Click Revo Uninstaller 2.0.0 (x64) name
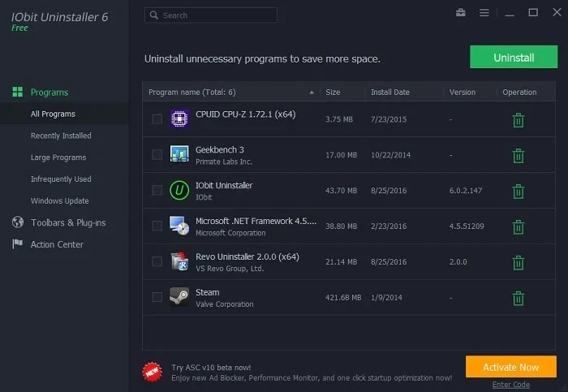The width and height of the screenshot is (568, 392). (x=247, y=256)
